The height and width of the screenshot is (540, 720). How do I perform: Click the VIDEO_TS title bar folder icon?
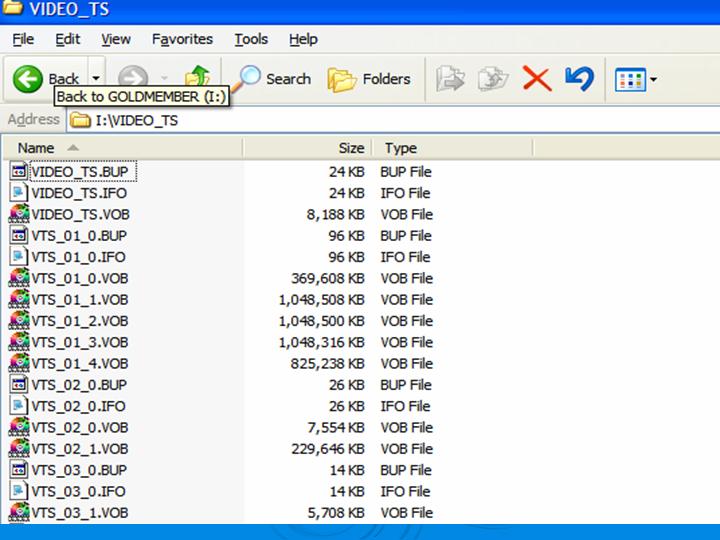(x=11, y=7)
